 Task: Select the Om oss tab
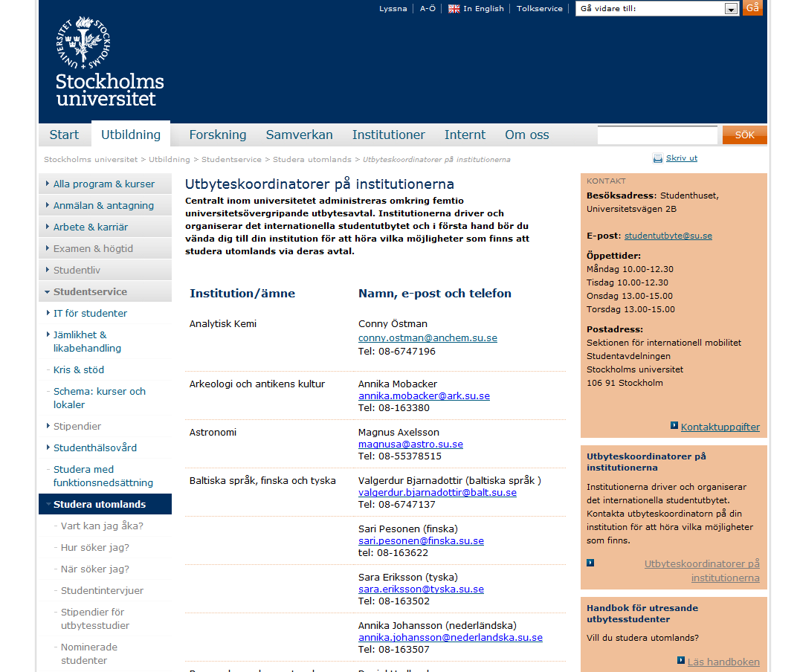[x=526, y=135]
